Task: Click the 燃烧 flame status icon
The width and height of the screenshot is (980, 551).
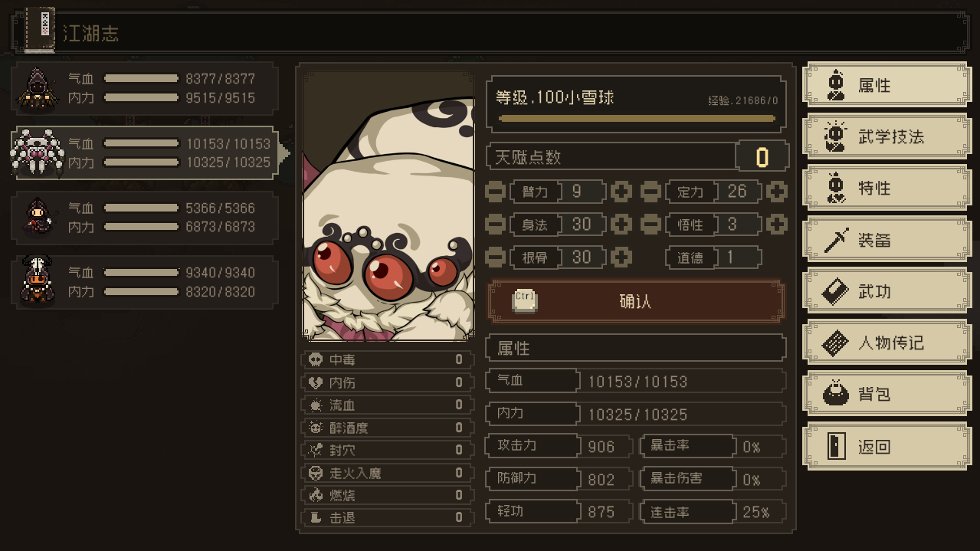Action: [315, 495]
